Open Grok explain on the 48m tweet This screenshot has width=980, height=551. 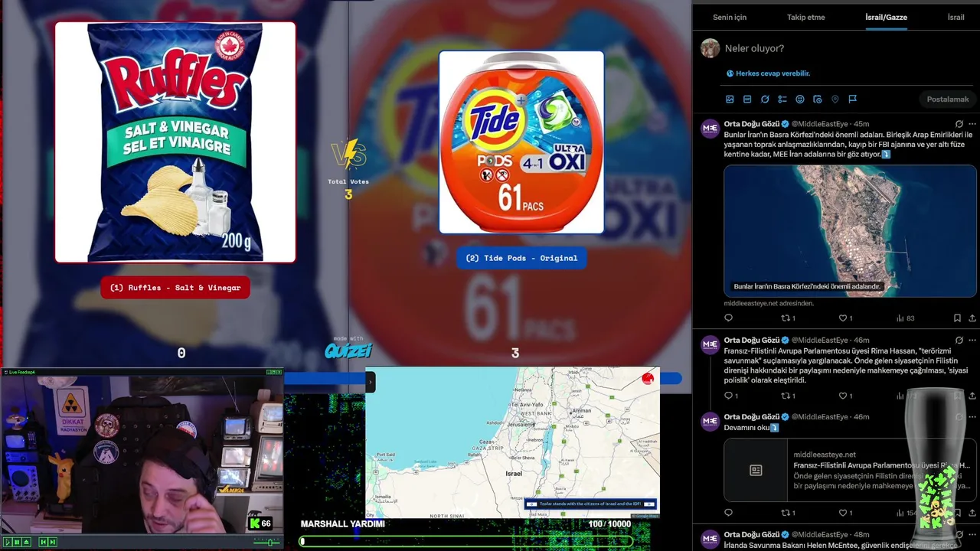click(959, 534)
